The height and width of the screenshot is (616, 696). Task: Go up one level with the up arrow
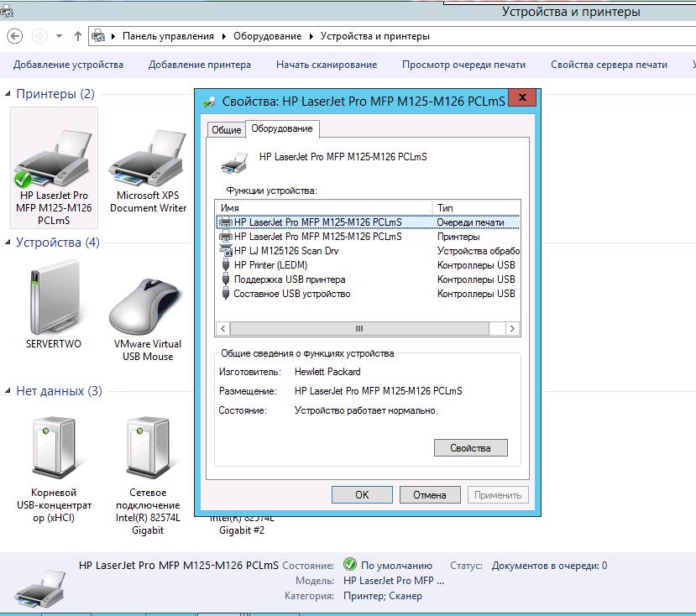point(78,36)
